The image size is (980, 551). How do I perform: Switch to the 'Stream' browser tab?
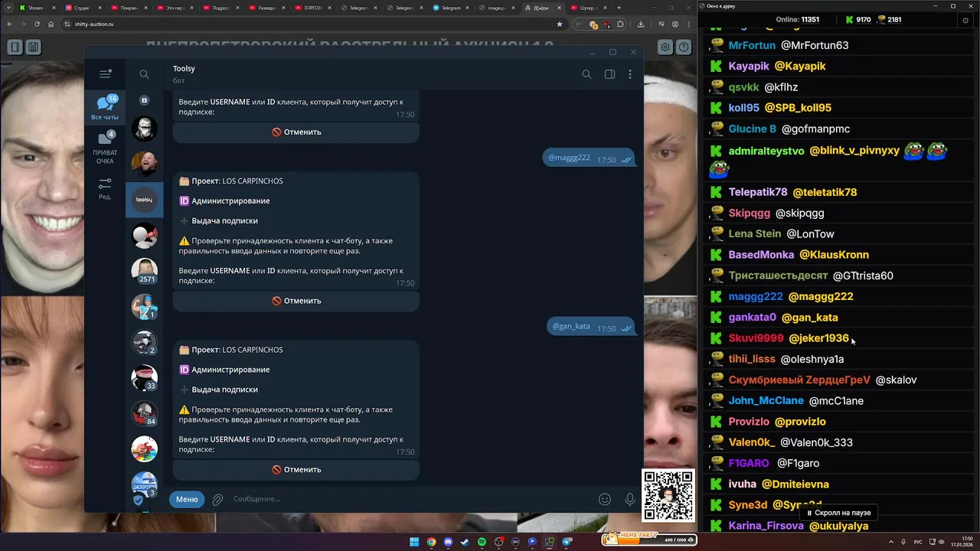(x=36, y=8)
